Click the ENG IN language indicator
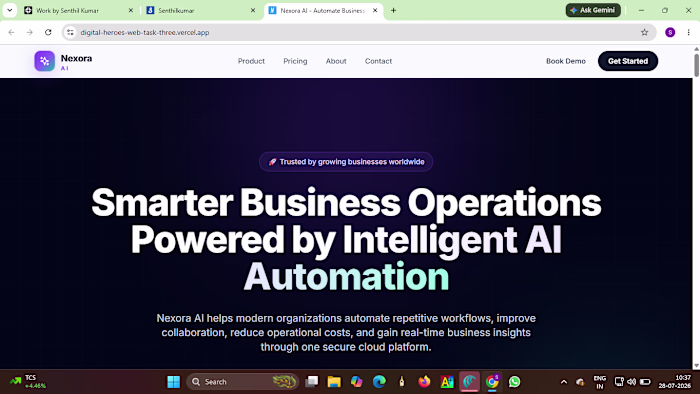The height and width of the screenshot is (394, 700). (x=600, y=382)
